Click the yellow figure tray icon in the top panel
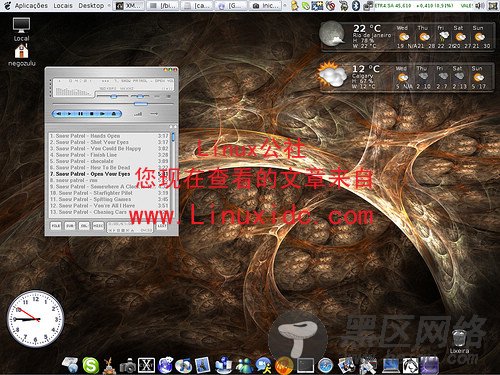 (294, 6)
